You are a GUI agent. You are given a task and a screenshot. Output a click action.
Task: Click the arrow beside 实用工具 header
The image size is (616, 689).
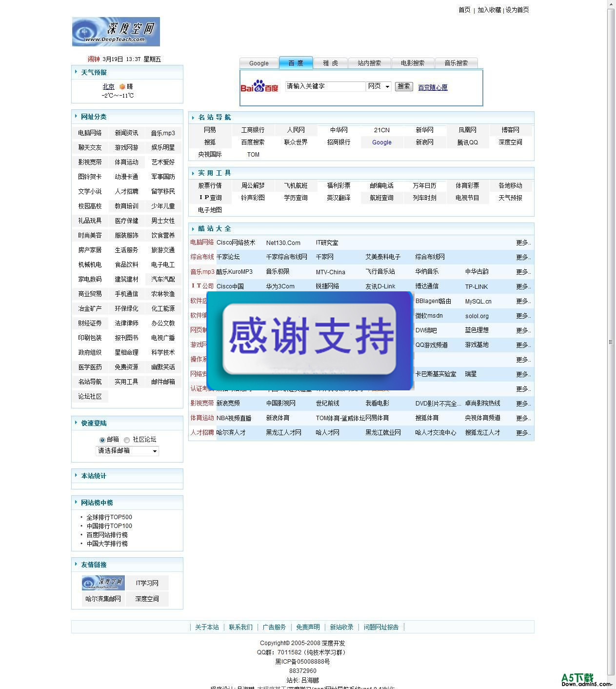[193, 173]
